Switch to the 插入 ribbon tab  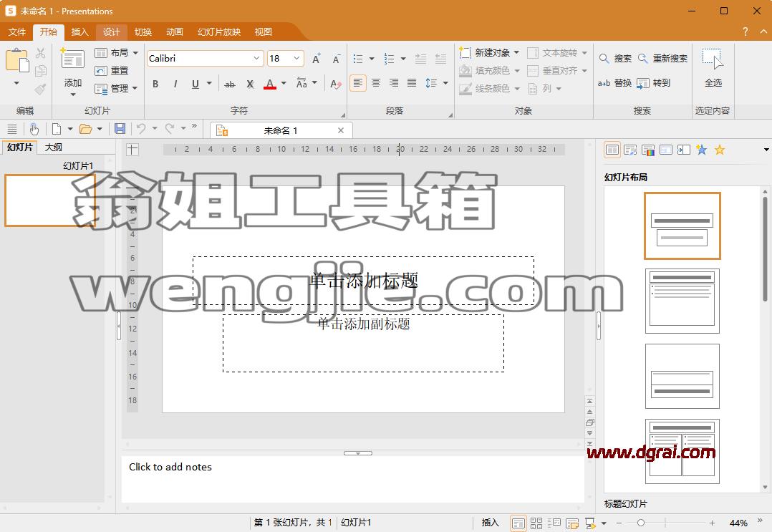[79, 32]
